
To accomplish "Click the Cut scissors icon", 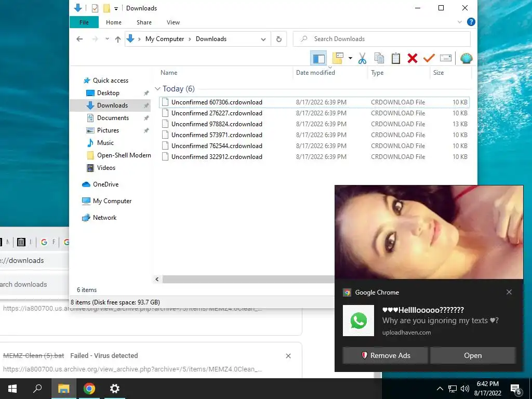I will tap(362, 58).
